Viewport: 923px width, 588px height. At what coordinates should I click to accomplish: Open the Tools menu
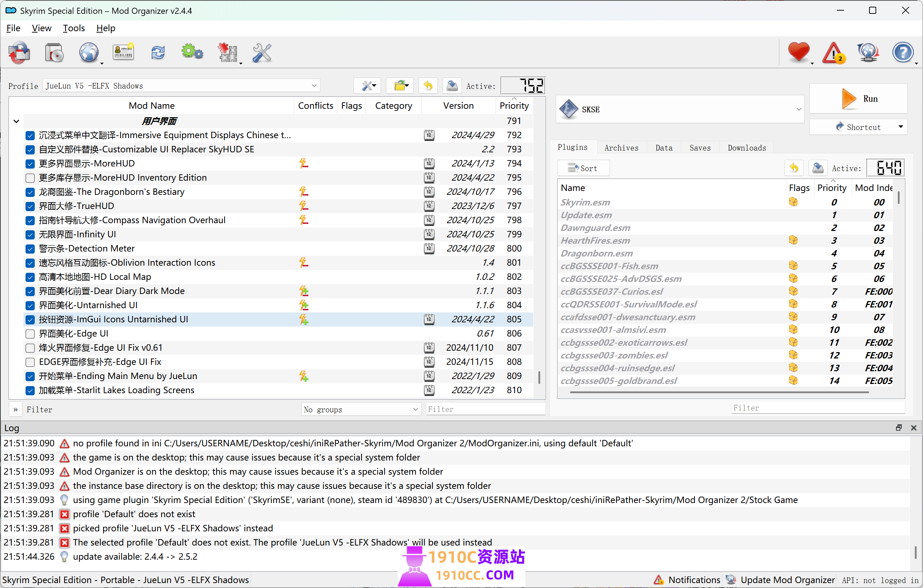pos(74,28)
